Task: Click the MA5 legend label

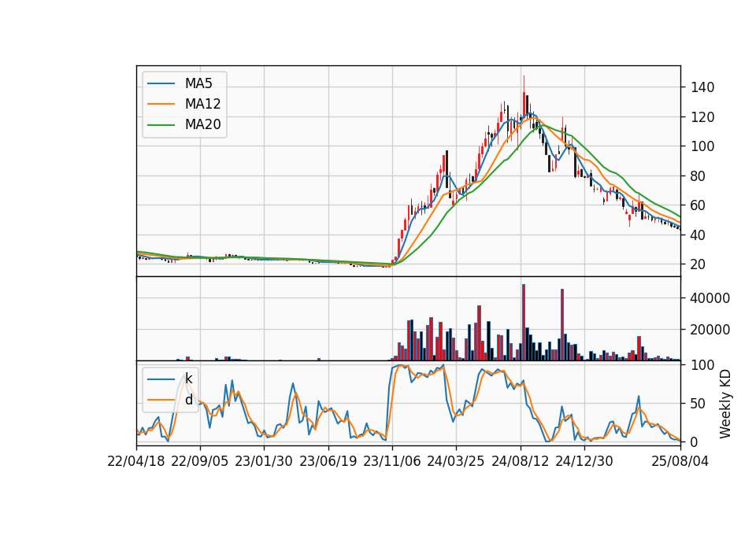Action: pos(198,83)
